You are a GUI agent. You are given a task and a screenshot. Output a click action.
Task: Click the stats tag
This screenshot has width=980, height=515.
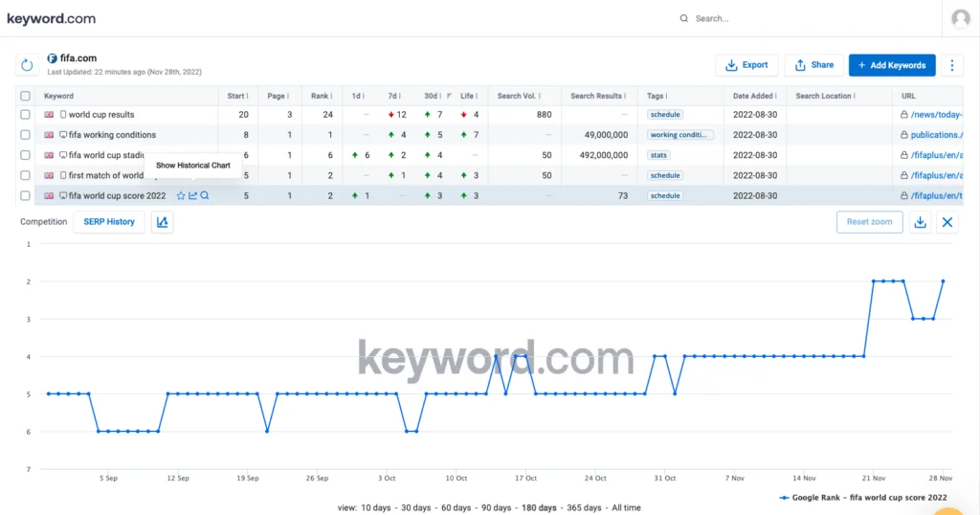point(658,155)
